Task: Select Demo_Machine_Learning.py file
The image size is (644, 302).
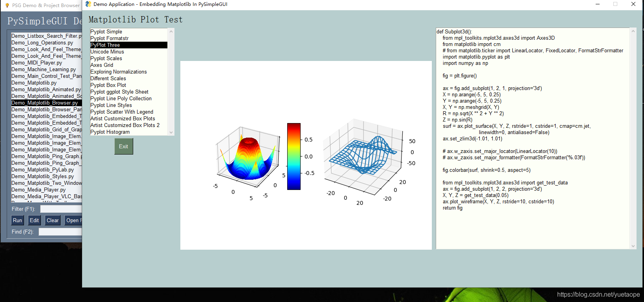Action: coord(47,69)
